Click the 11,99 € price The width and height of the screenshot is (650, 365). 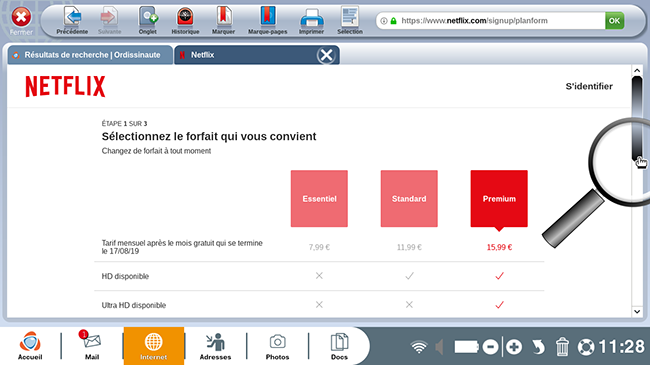point(409,247)
